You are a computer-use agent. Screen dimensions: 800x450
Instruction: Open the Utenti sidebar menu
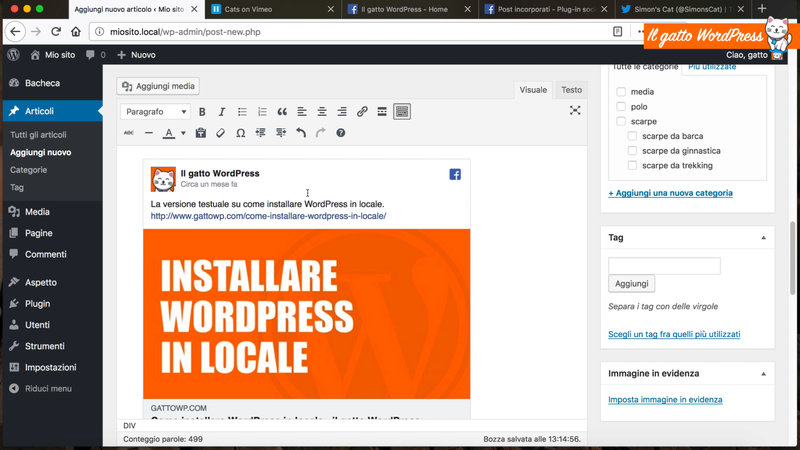point(53,324)
